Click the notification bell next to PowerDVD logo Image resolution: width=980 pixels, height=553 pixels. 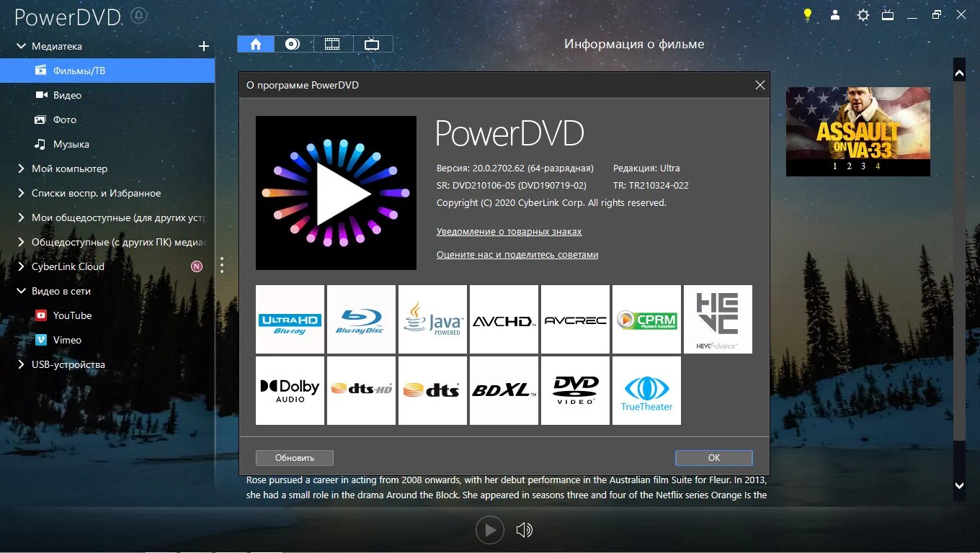(x=139, y=15)
